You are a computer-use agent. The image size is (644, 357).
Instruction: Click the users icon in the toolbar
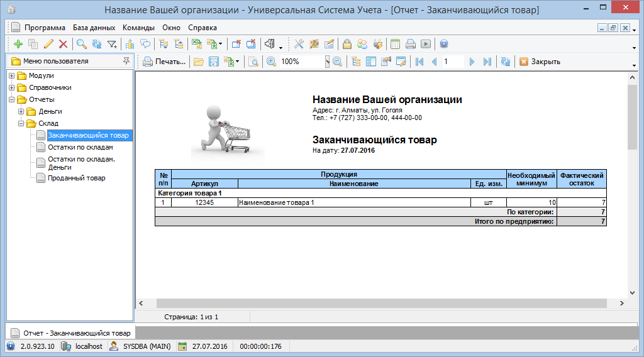click(x=362, y=44)
